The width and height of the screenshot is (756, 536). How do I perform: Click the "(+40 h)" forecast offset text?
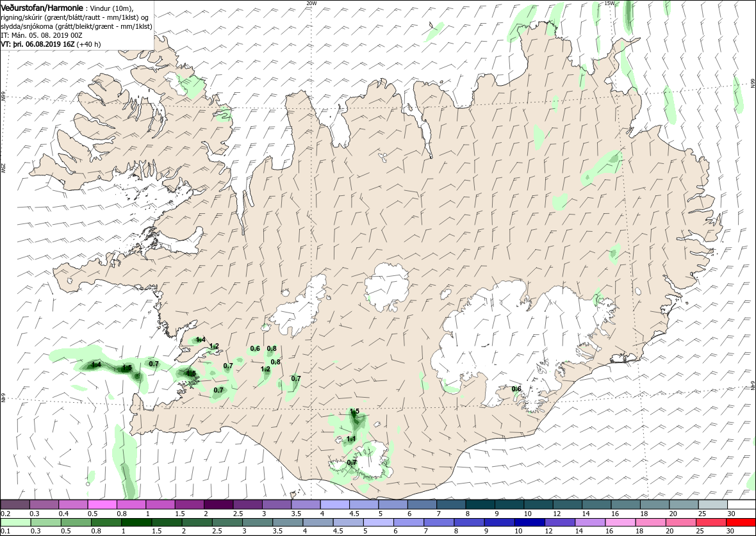coord(88,44)
